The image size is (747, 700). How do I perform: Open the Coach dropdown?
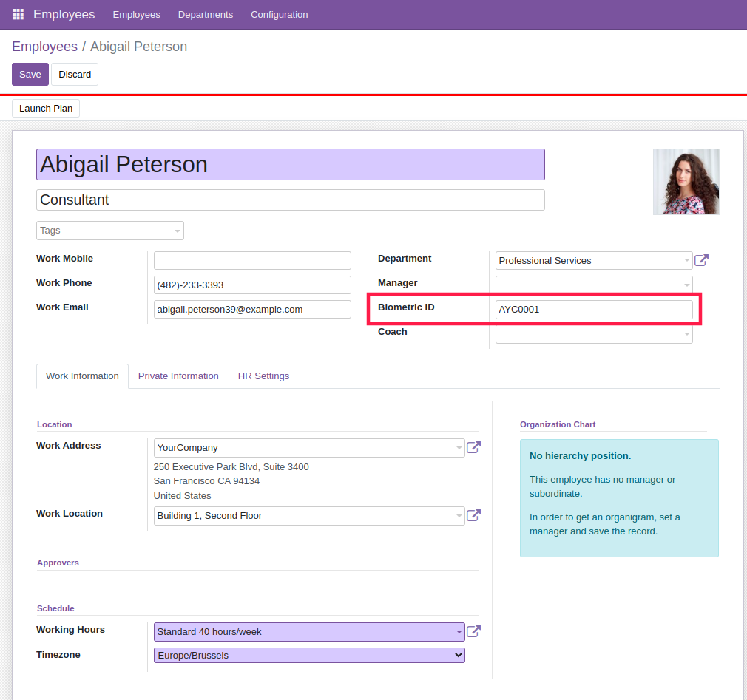[594, 334]
